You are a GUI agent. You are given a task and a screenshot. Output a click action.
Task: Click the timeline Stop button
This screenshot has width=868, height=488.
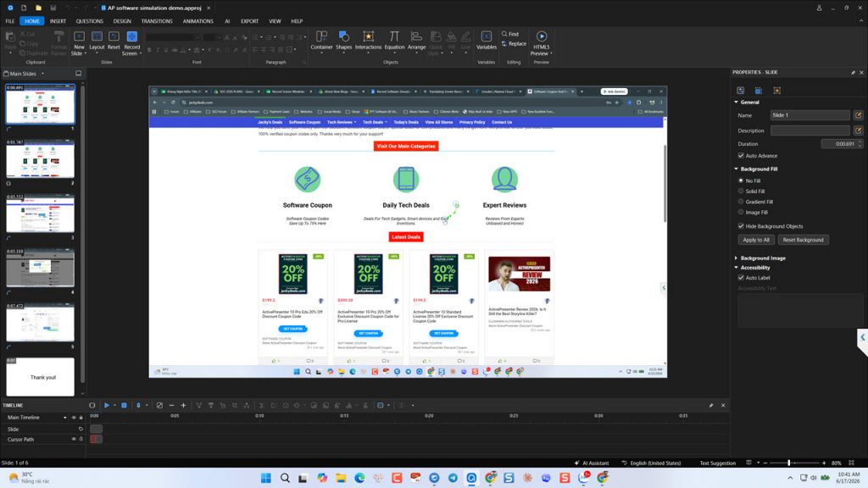click(x=124, y=406)
